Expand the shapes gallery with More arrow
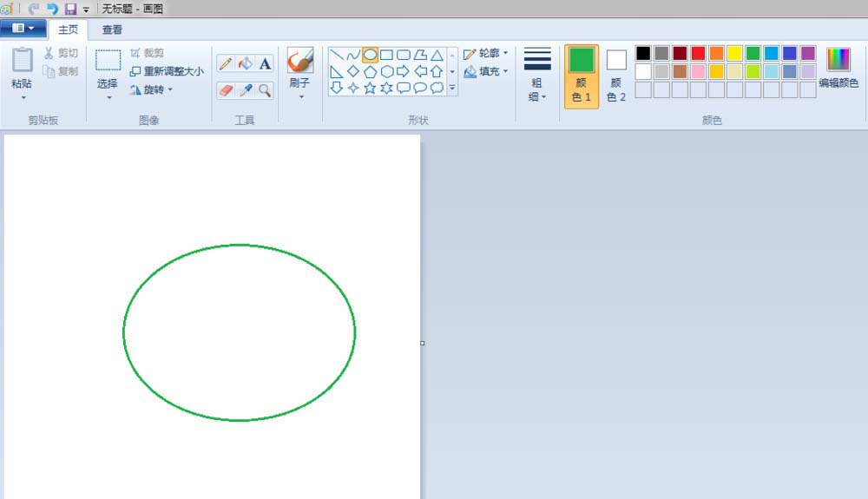This screenshot has height=499, width=868. [452, 88]
